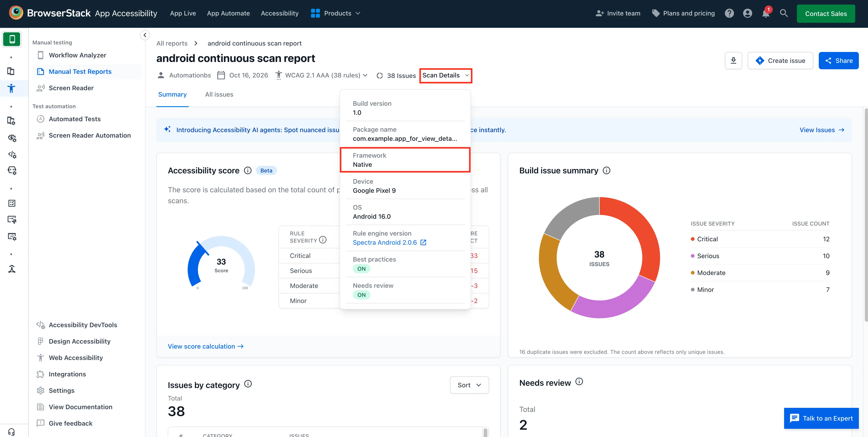Image resolution: width=868 pixels, height=437 pixels.
Task: Click the All reports breadcrumb link
Action: point(172,44)
